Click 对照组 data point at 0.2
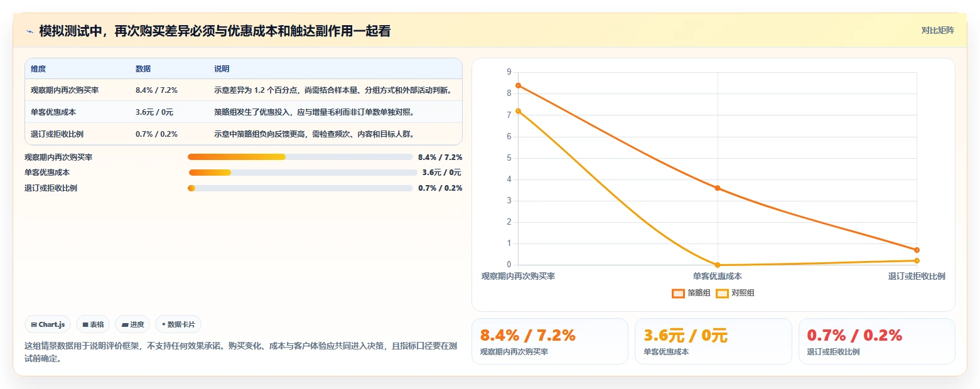The width and height of the screenshot is (980, 389). 917,260
